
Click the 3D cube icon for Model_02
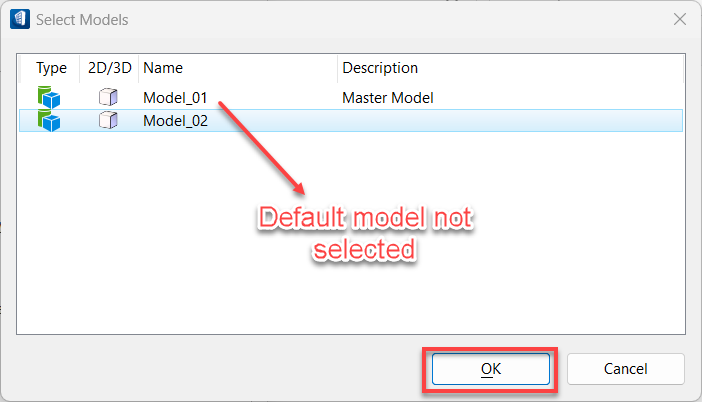tap(108, 121)
